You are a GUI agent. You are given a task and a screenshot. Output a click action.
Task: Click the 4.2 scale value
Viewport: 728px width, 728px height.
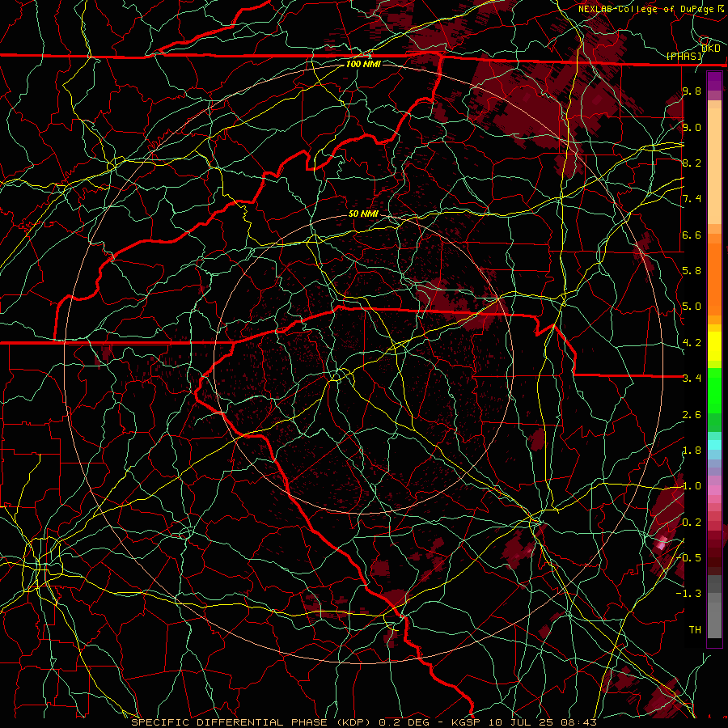point(692,343)
